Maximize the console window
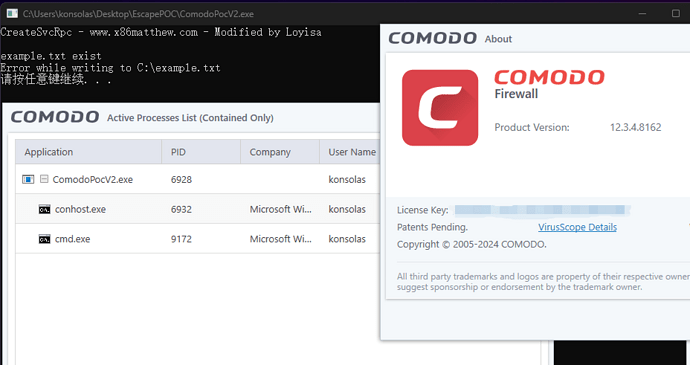690x365 pixels. [675, 14]
